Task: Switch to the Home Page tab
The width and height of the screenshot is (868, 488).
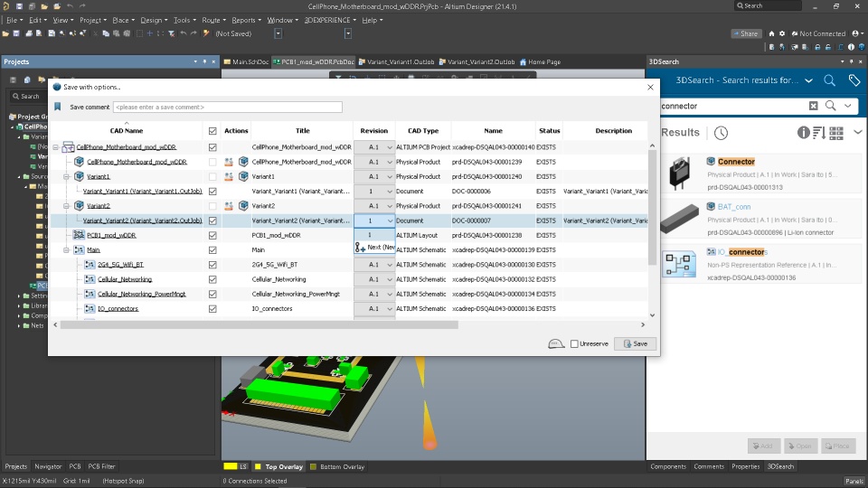Action: click(540, 62)
